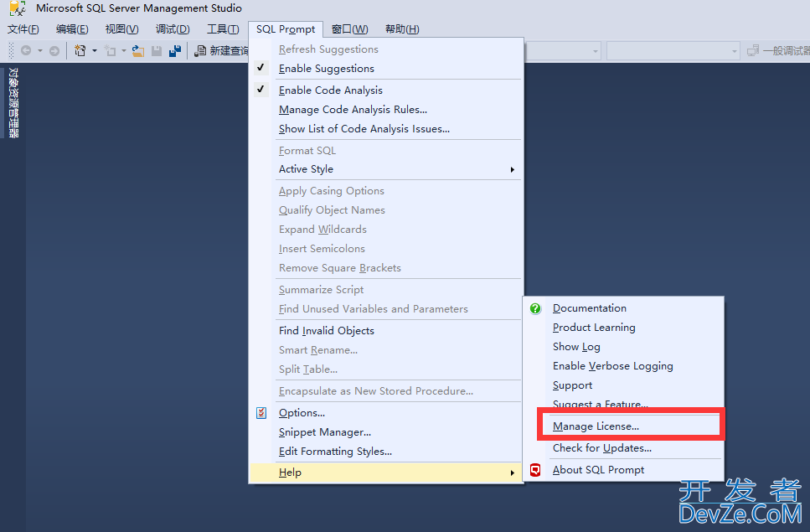Open the 编辑(E) menu
Image resolution: width=810 pixels, height=532 pixels.
pos(72,29)
